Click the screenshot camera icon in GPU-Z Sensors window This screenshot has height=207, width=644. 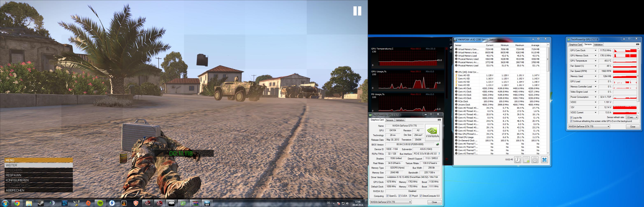637,44
